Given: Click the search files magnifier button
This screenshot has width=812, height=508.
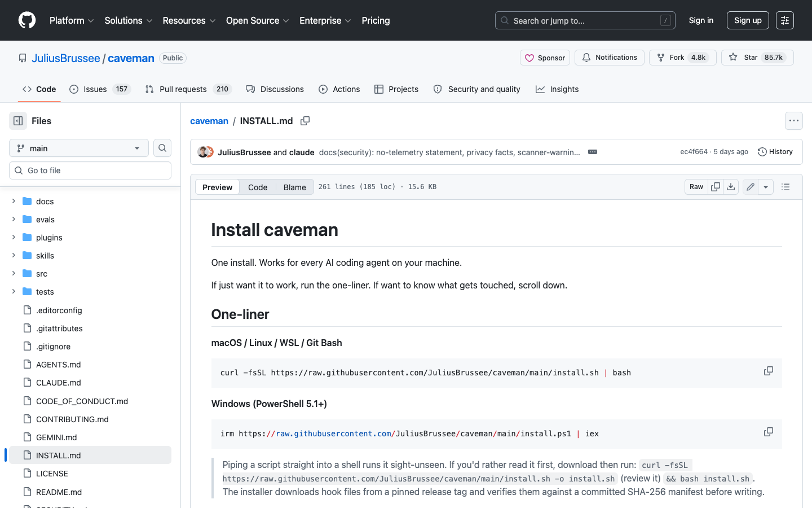Looking at the screenshot, I should click(162, 148).
